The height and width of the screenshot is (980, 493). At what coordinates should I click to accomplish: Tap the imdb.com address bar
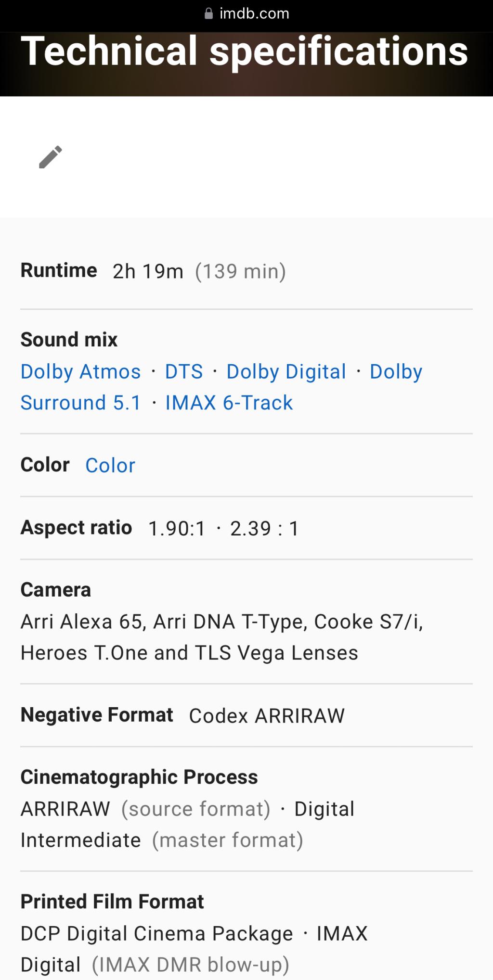click(246, 13)
